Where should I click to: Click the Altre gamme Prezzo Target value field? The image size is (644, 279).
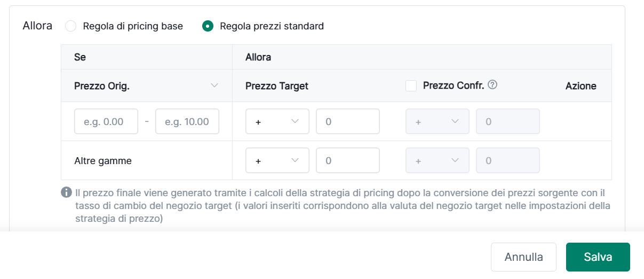coord(347,160)
